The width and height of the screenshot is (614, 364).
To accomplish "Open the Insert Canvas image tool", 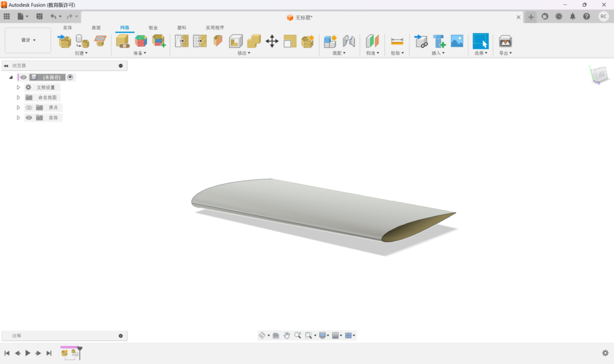I will click(457, 41).
